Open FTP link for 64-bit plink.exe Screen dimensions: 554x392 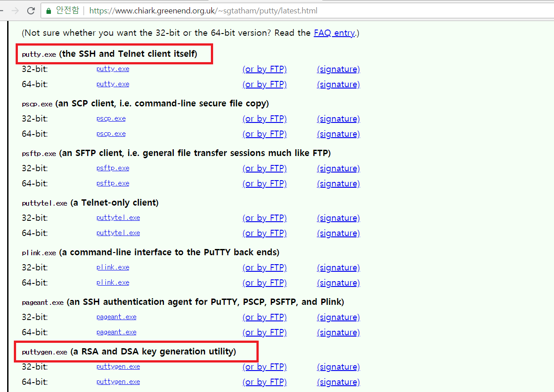tap(264, 283)
